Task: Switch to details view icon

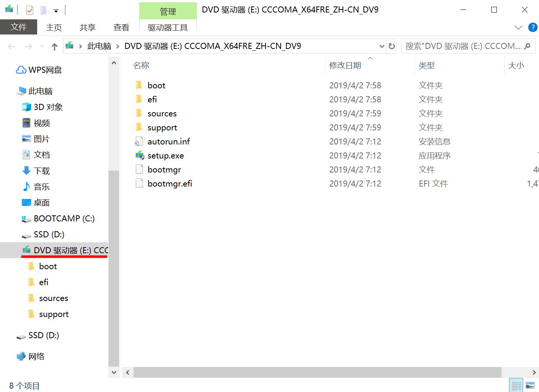Action: click(x=516, y=386)
